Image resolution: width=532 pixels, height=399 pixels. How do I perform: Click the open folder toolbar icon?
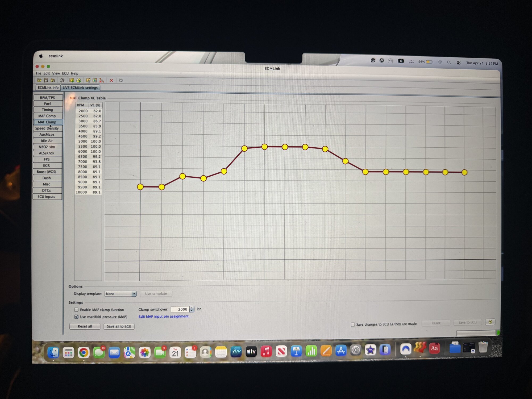pos(39,80)
